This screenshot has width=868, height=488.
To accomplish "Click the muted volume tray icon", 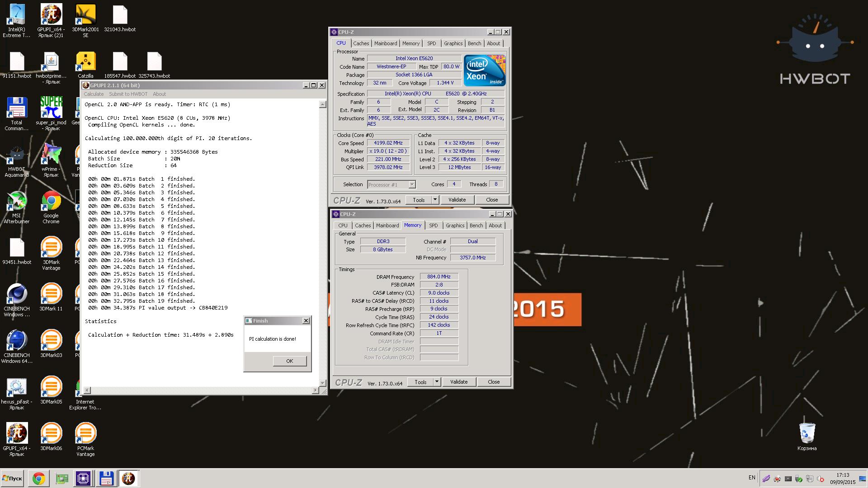I will pos(821,479).
